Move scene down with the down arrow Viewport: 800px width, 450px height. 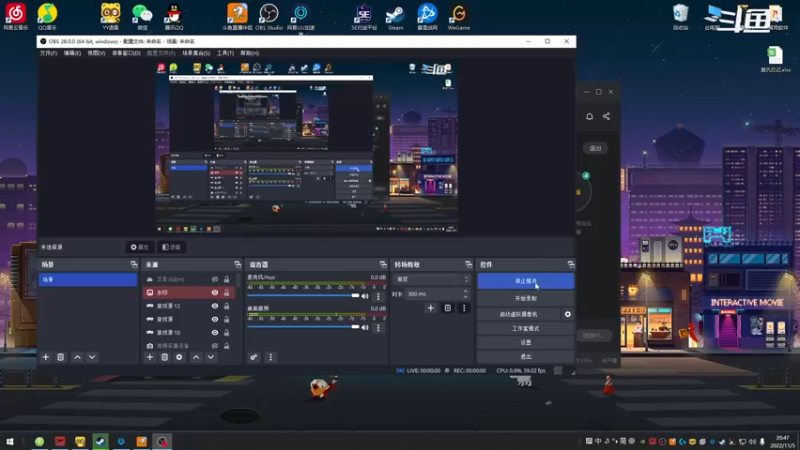point(92,357)
